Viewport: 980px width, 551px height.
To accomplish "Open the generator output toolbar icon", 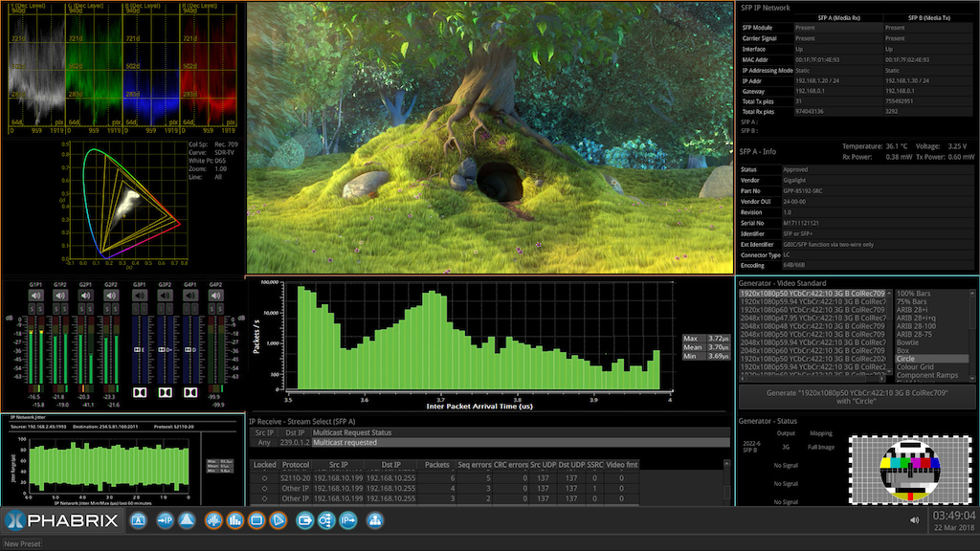I will point(305,520).
